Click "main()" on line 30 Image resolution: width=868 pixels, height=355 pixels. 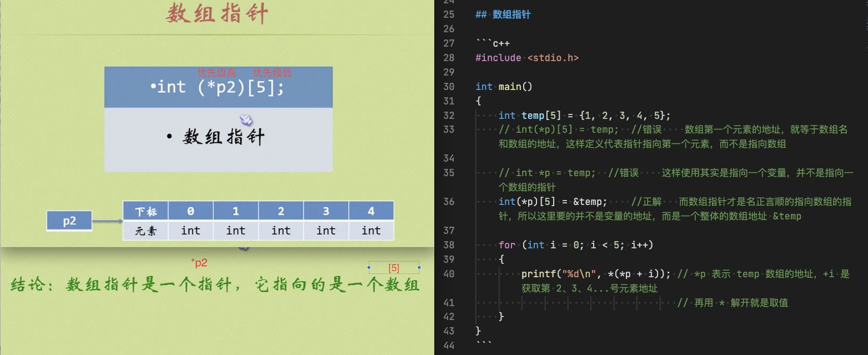[x=516, y=87]
